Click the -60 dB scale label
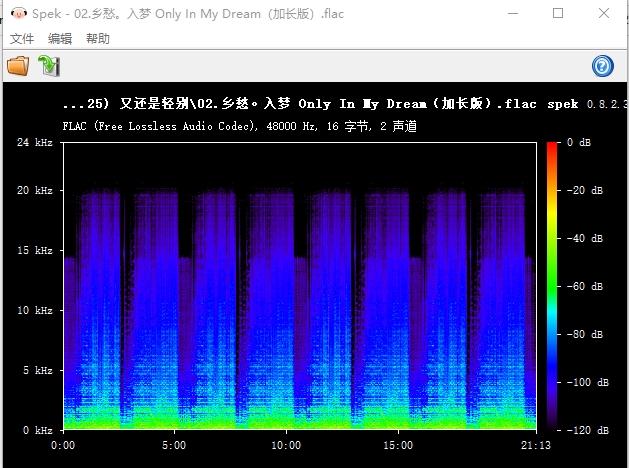The width and height of the screenshot is (629, 468). pyautogui.click(x=585, y=286)
